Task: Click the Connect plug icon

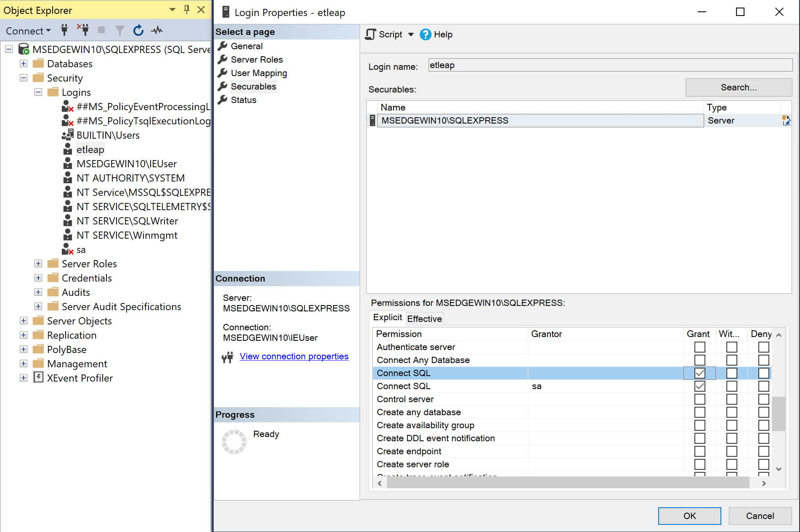Action: click(x=64, y=30)
